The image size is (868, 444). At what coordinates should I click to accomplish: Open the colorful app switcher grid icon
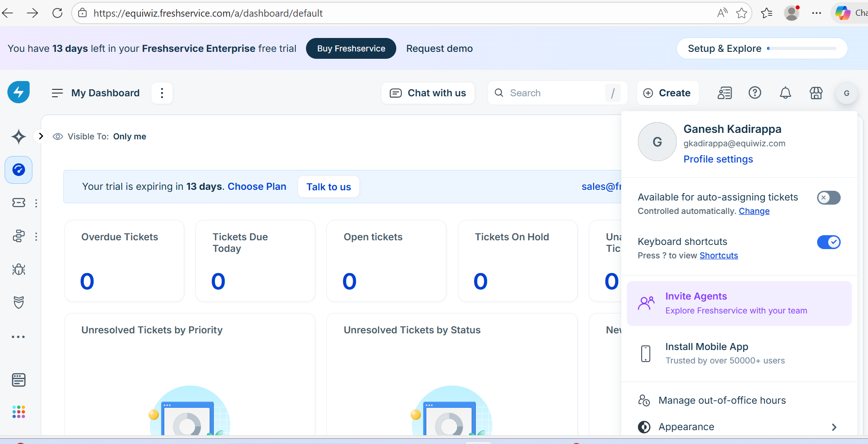pos(19,412)
